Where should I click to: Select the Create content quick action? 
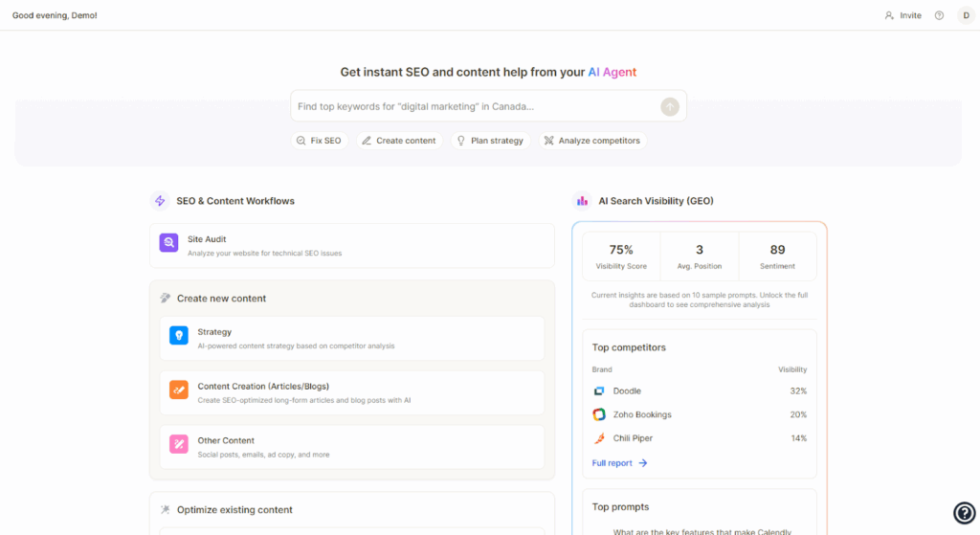point(398,141)
